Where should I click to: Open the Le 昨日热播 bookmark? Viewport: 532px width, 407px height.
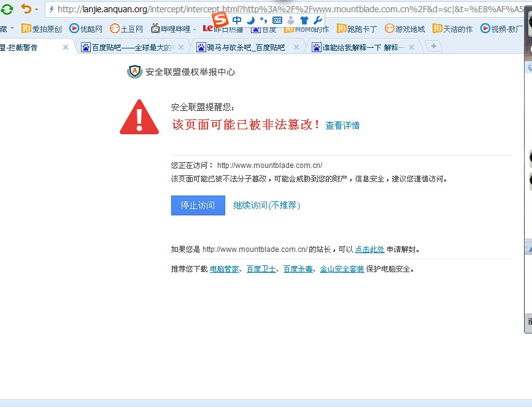pyautogui.click(x=223, y=29)
